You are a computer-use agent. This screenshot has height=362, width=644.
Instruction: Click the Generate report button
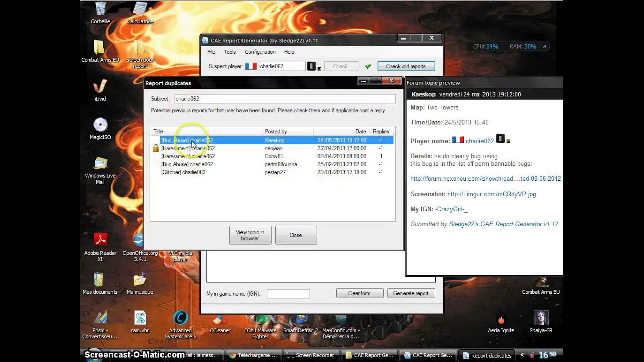(411, 293)
